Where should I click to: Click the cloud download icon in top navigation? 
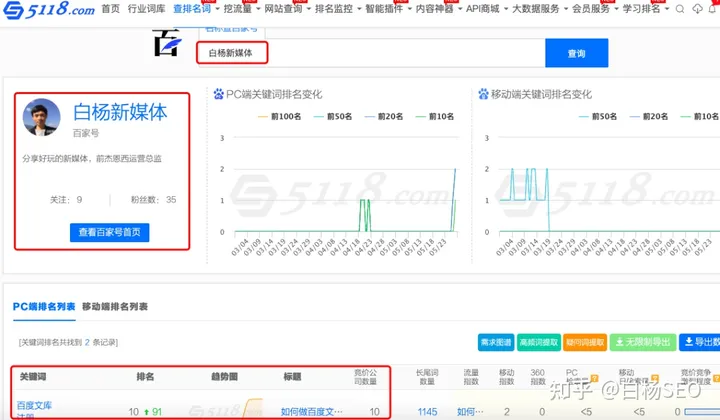pos(697,9)
